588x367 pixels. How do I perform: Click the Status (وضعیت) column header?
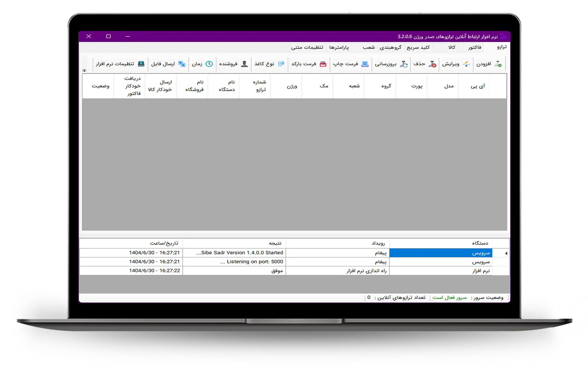(x=100, y=86)
